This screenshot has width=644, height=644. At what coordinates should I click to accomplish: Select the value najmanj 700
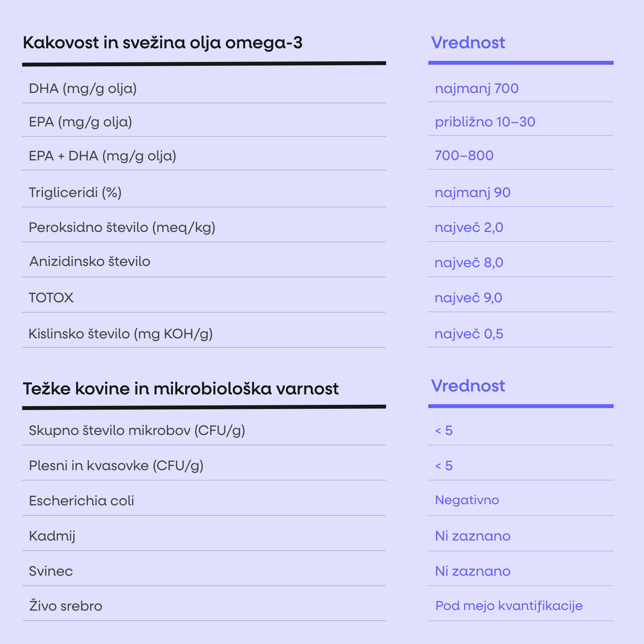477,89
